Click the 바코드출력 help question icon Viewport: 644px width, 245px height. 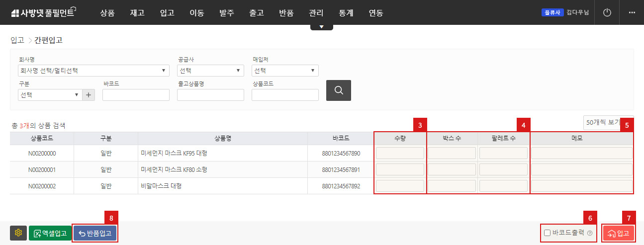click(x=590, y=233)
